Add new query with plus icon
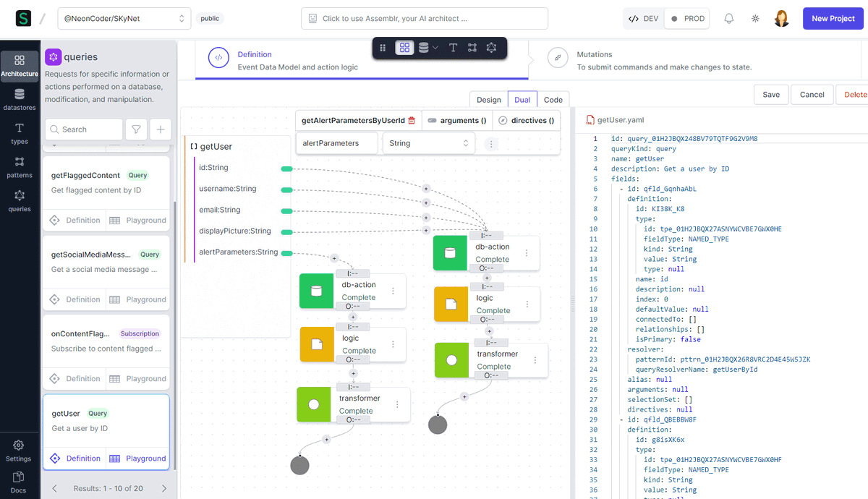 (x=161, y=129)
